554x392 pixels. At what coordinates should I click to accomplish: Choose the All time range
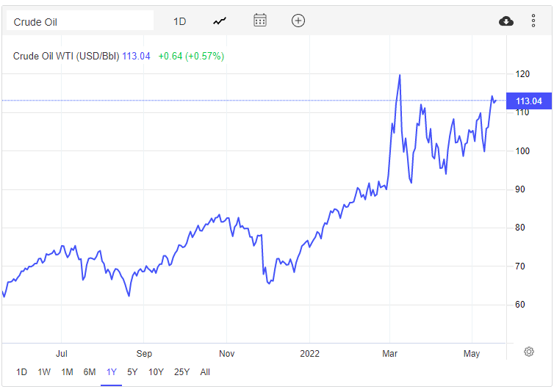(x=205, y=372)
